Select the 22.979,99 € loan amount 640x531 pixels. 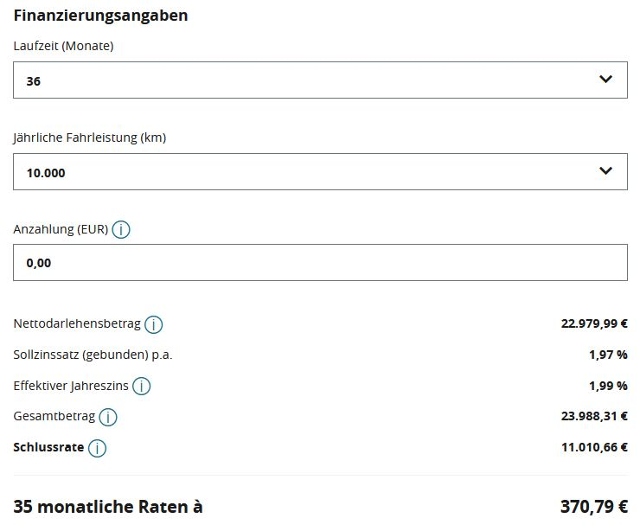pyautogui.click(x=594, y=324)
